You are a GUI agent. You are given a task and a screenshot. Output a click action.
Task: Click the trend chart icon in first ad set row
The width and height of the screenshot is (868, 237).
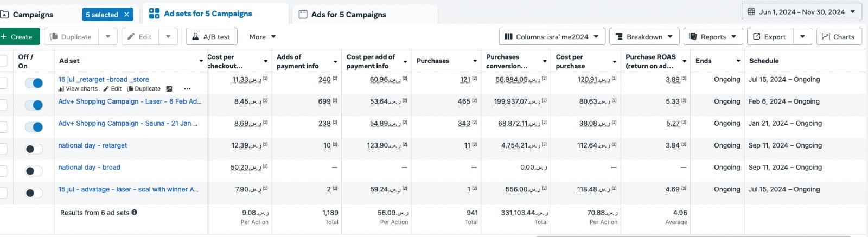(x=169, y=89)
